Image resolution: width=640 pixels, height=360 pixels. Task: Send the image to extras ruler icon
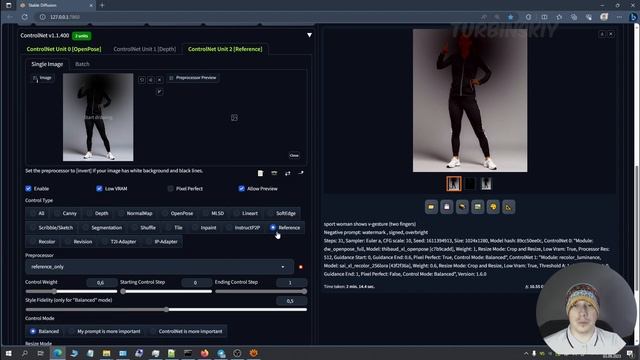coord(509,207)
